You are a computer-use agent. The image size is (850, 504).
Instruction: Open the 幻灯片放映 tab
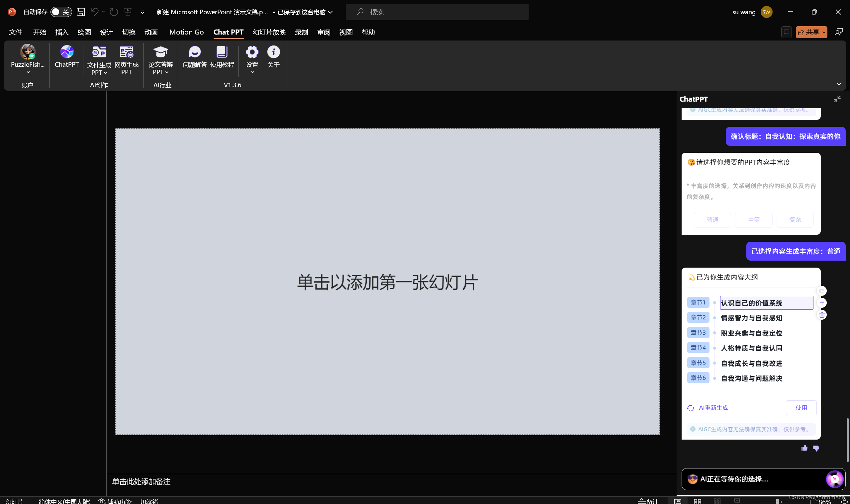pyautogui.click(x=269, y=32)
